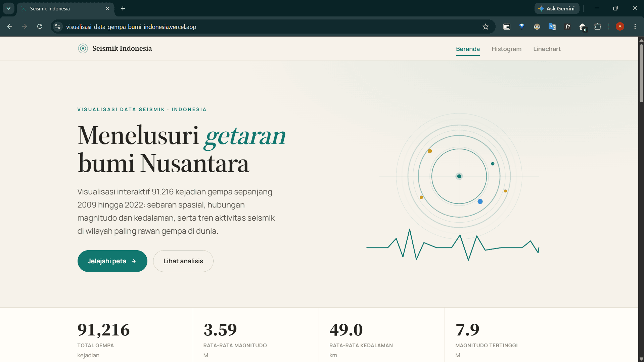Open the Extensions puzzle-piece menu
The height and width of the screenshot is (362, 644).
tap(598, 27)
